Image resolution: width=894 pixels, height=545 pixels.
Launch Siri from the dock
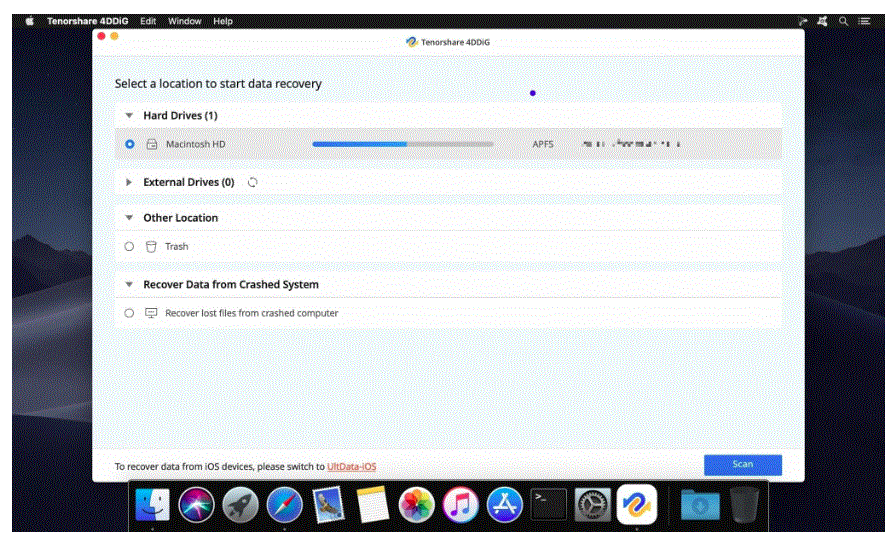point(196,505)
